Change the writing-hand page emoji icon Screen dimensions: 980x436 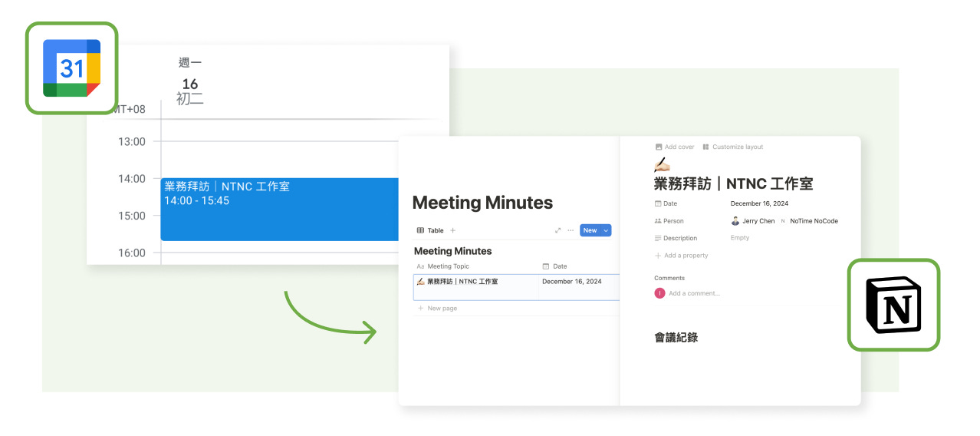662,164
